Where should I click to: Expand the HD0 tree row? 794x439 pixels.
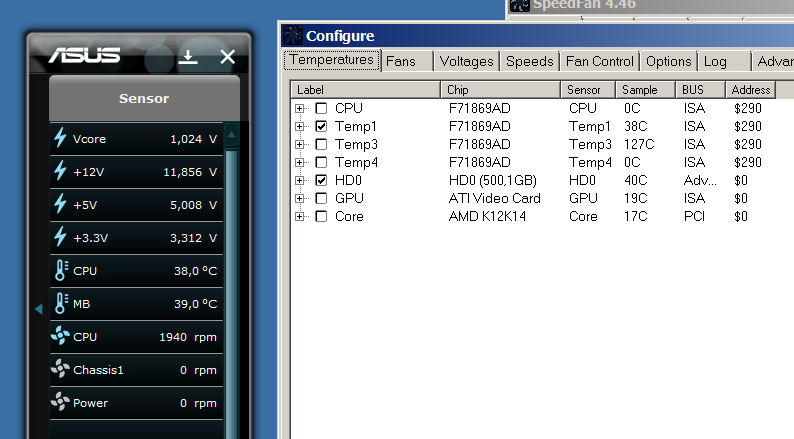click(300, 180)
